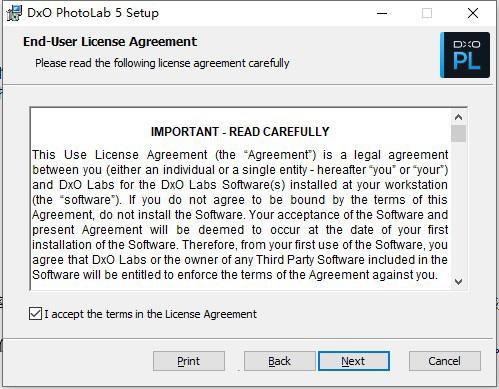Cancel the DxO PhotoLab setup
This screenshot has width=499, height=389.
point(445,361)
